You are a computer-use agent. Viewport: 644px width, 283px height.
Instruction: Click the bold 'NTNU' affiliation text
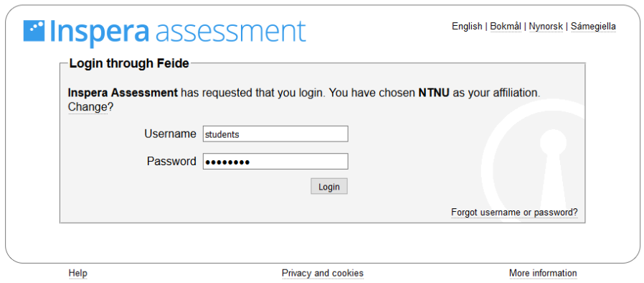(x=434, y=93)
